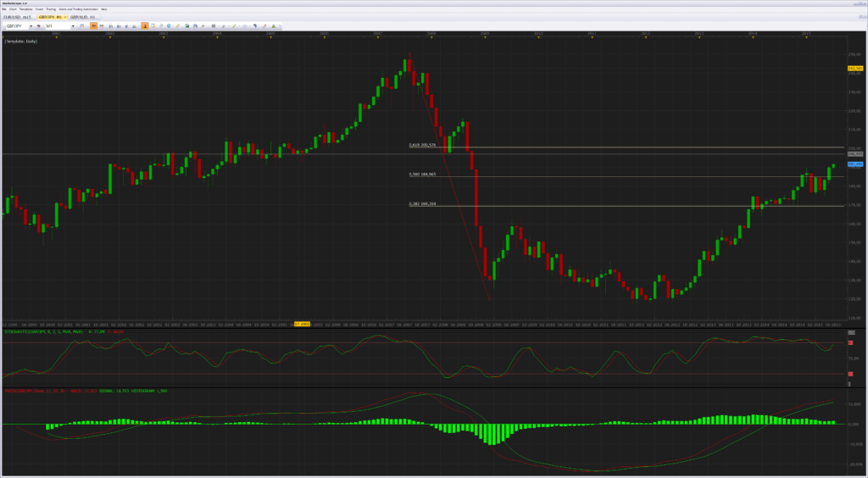
Task: Open the Insert menu
Action: click(x=39, y=9)
